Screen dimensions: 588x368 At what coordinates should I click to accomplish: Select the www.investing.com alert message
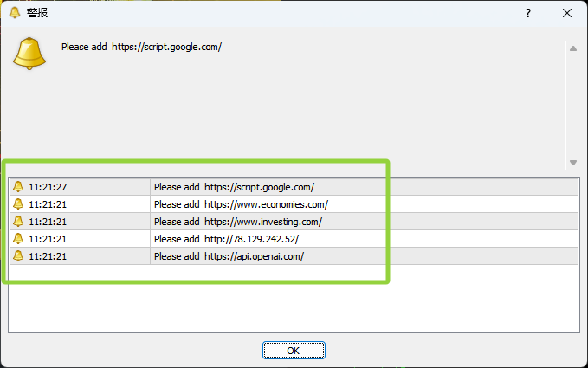238,222
